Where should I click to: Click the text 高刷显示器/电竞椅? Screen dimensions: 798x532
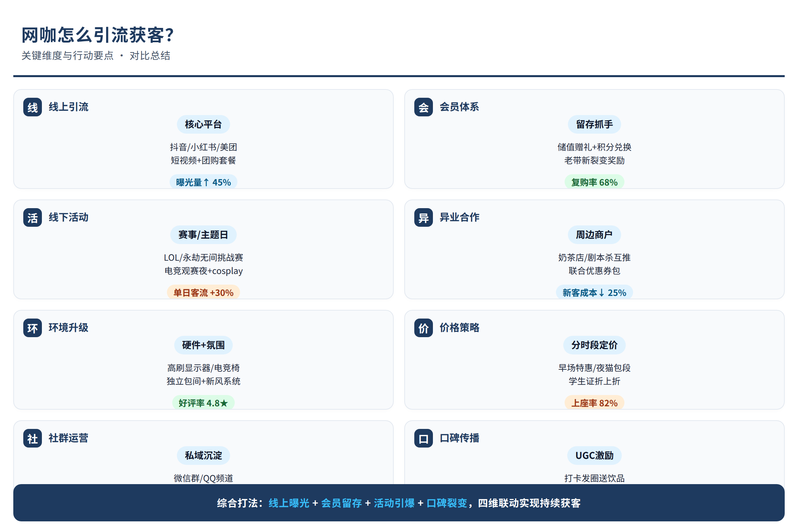203,368
